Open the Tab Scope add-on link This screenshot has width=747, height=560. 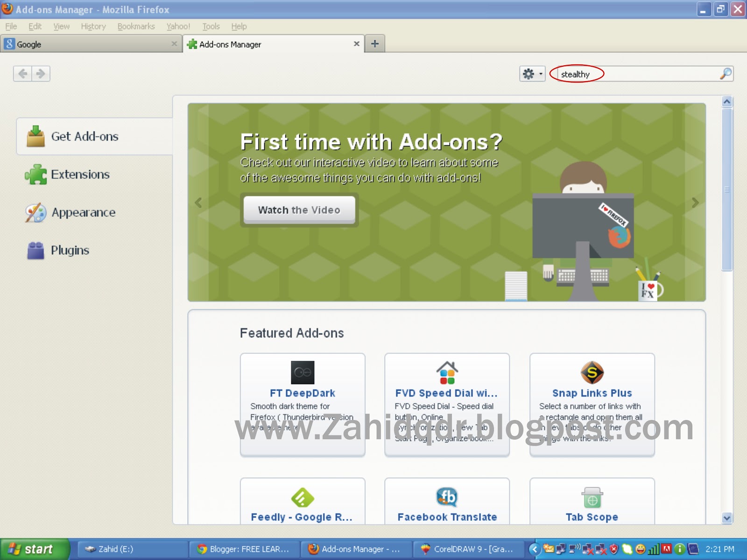point(592,517)
